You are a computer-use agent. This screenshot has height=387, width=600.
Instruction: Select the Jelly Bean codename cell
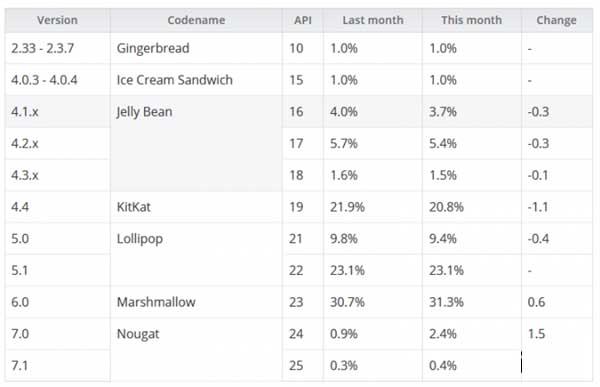[196, 144]
